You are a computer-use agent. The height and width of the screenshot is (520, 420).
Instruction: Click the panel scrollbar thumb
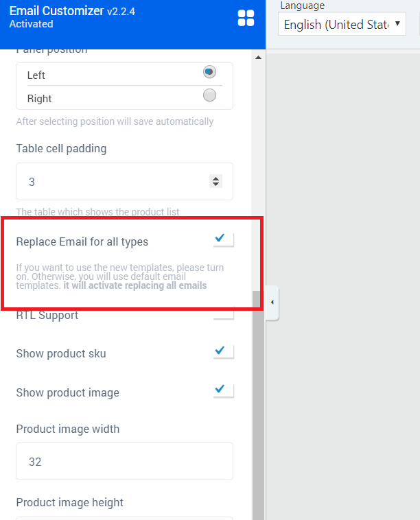[258, 405]
